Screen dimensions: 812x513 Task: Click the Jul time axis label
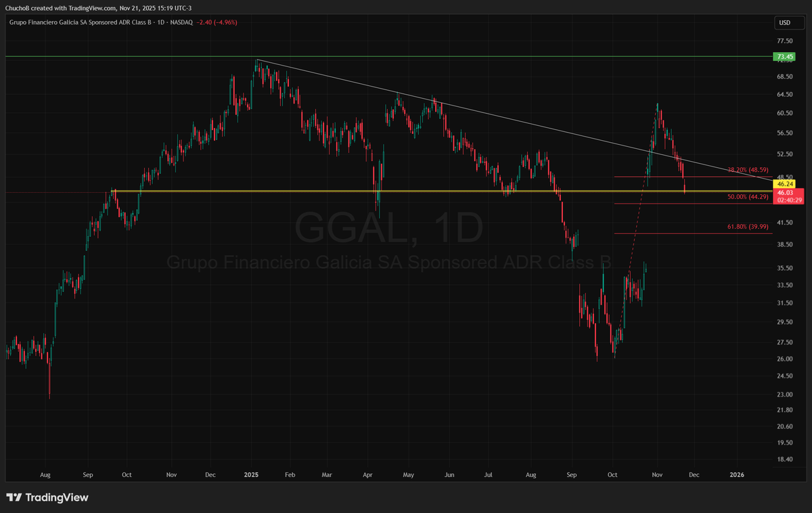tap(488, 476)
